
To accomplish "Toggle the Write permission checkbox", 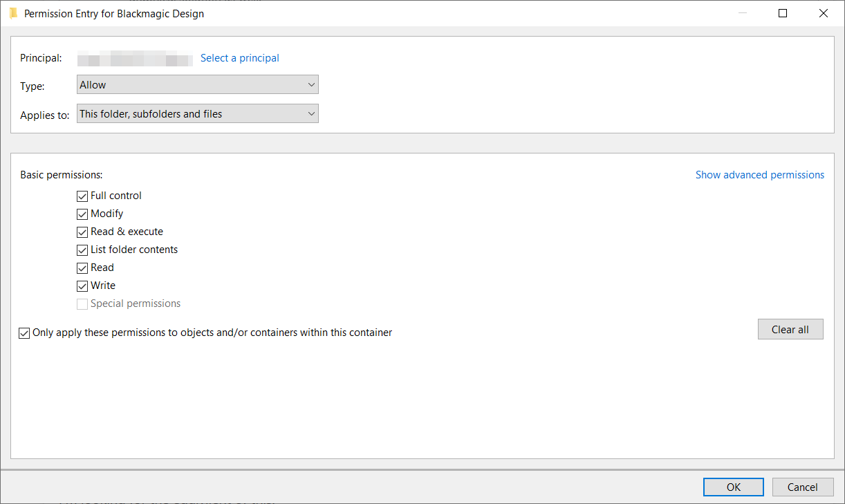I will (82, 286).
